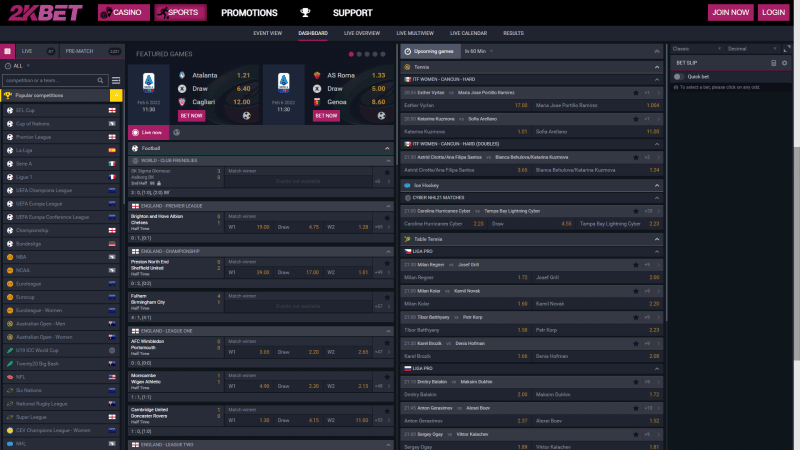800x450 pixels.
Task: Switch to Event View tab
Action: [x=267, y=33]
